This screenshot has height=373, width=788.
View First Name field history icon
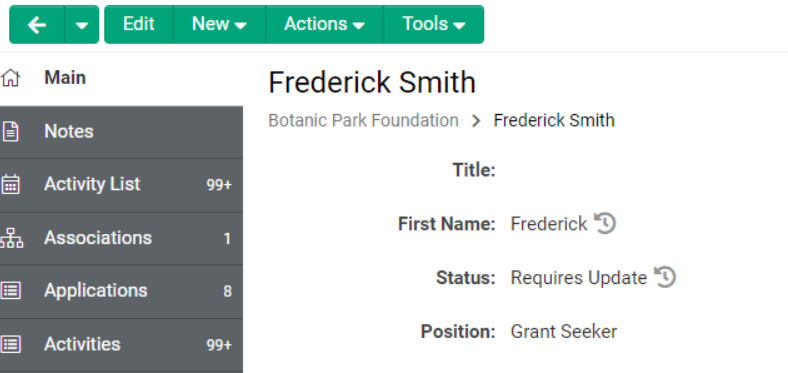[x=605, y=223]
